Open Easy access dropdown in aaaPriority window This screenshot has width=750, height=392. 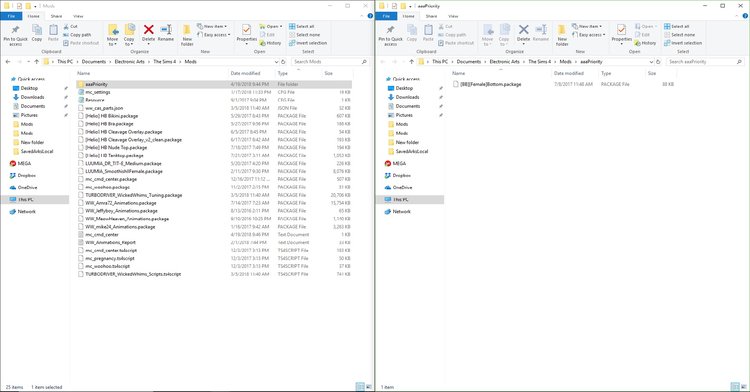coord(589,35)
